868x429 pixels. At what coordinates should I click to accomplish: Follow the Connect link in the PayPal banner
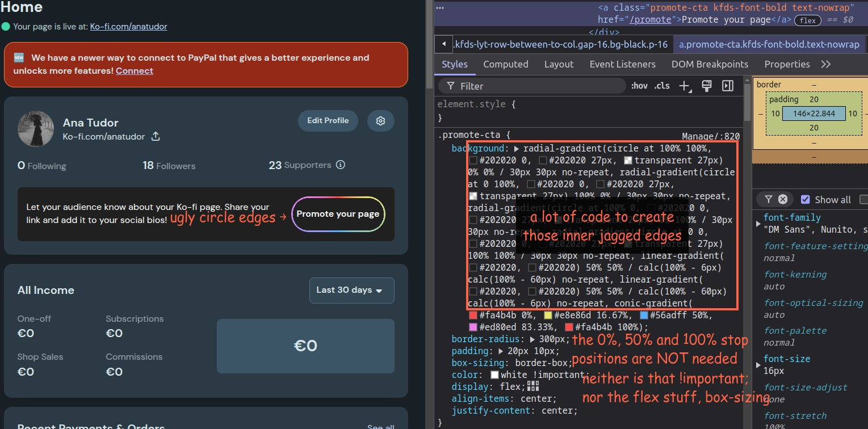pyautogui.click(x=135, y=70)
